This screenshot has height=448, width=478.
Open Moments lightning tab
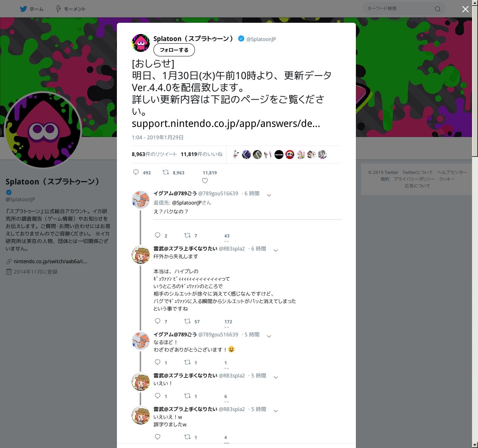[x=71, y=9]
